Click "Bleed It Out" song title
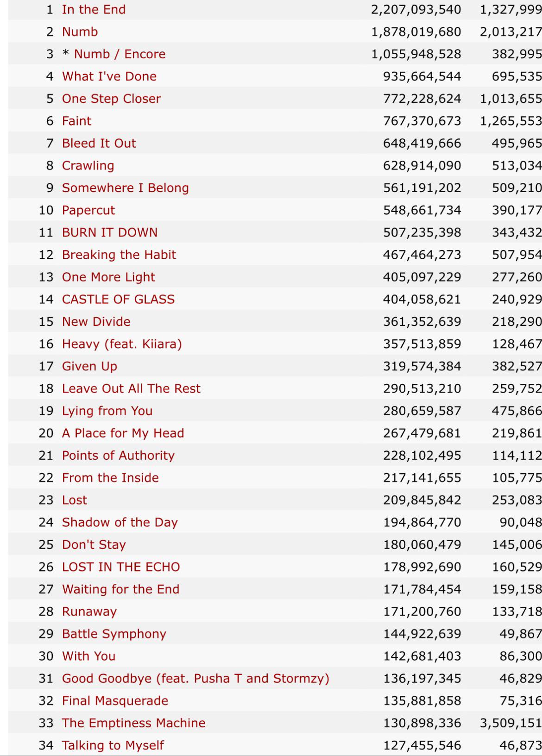The width and height of the screenshot is (542, 756). (99, 143)
